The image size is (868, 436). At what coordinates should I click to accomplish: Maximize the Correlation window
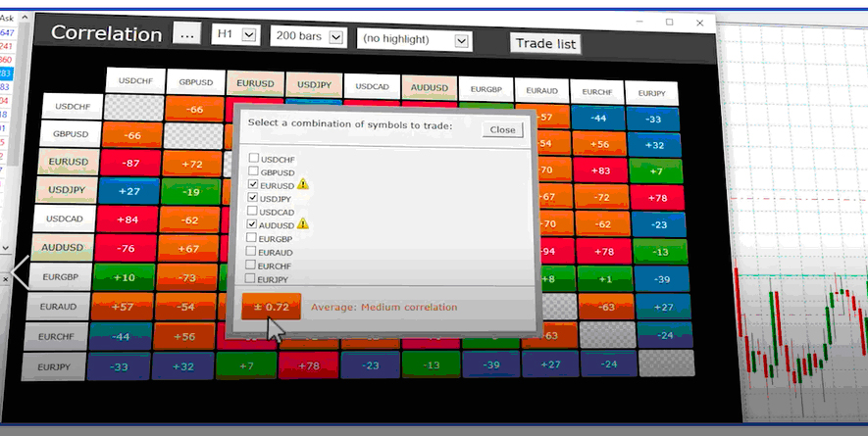(x=669, y=23)
